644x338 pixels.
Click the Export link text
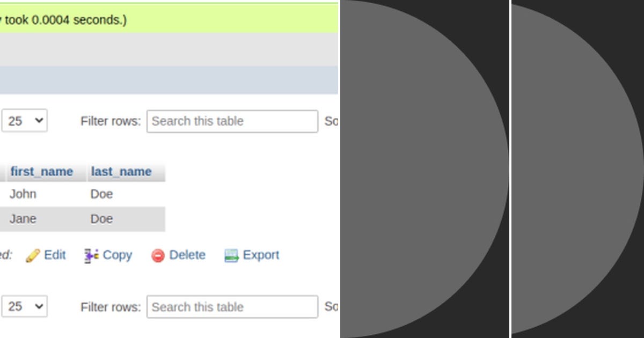coord(262,255)
